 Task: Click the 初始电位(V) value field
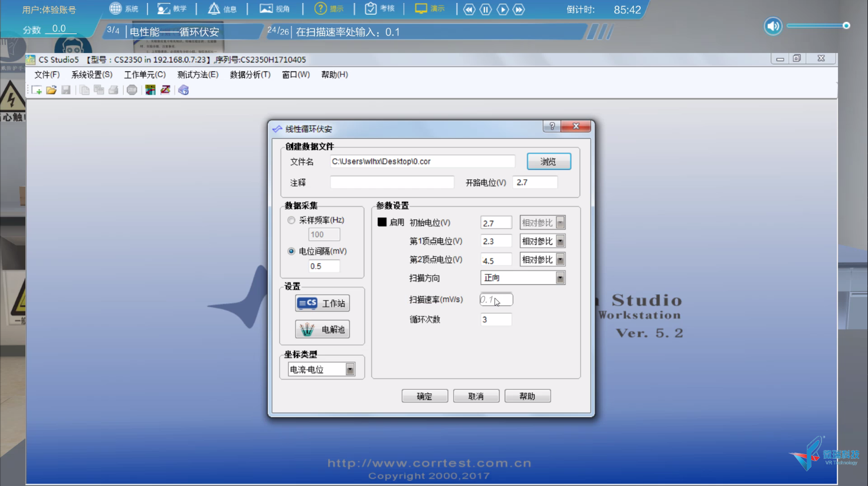496,223
